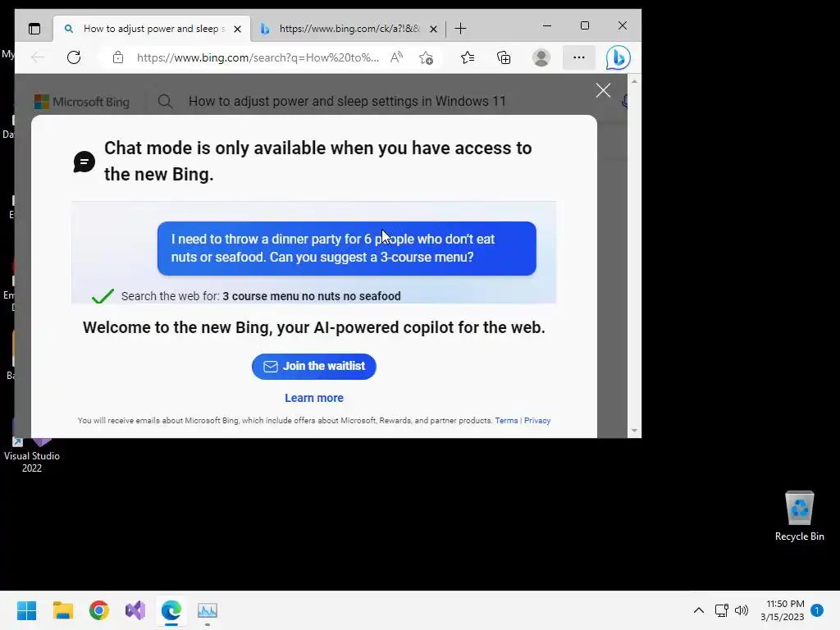
Task: Open Edge Settings and more menu
Action: 578,57
